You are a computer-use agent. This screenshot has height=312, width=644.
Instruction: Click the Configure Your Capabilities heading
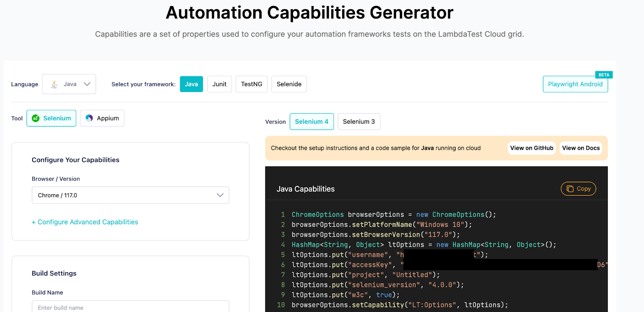pos(76,160)
